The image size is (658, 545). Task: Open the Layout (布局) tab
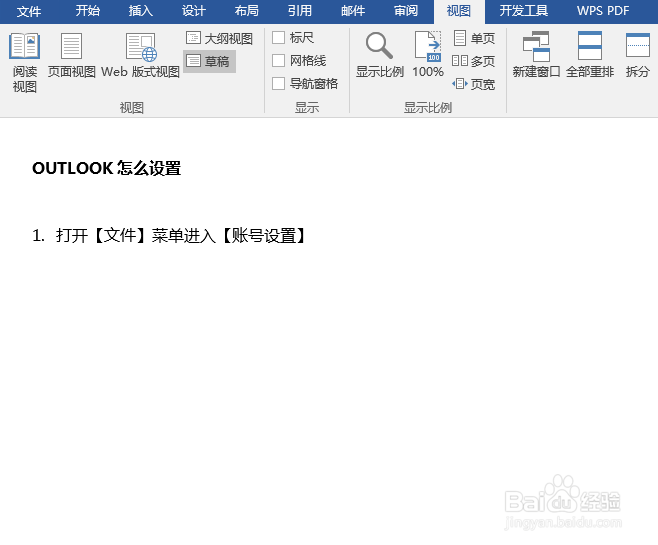(246, 11)
